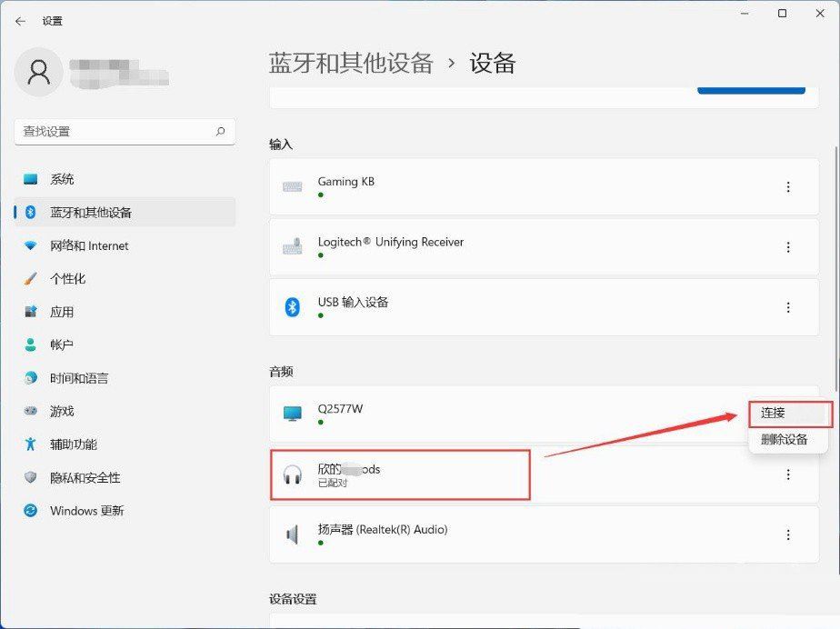Click the 辅助功能 accessibility icon

31,444
